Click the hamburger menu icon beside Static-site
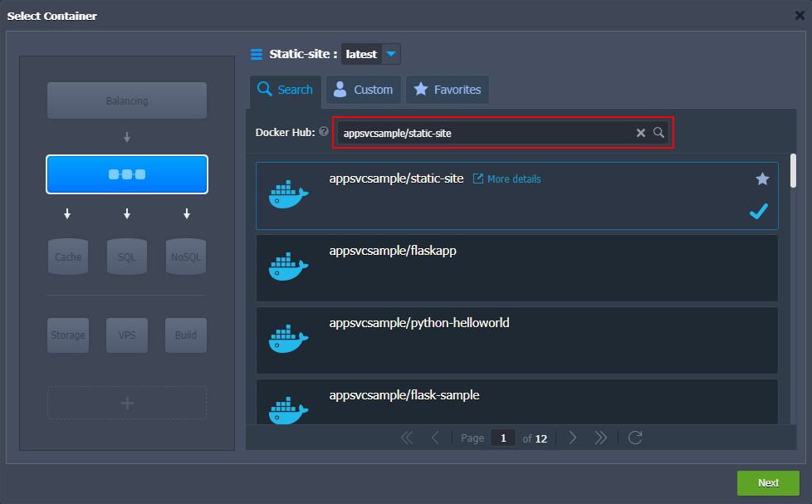 tap(257, 55)
